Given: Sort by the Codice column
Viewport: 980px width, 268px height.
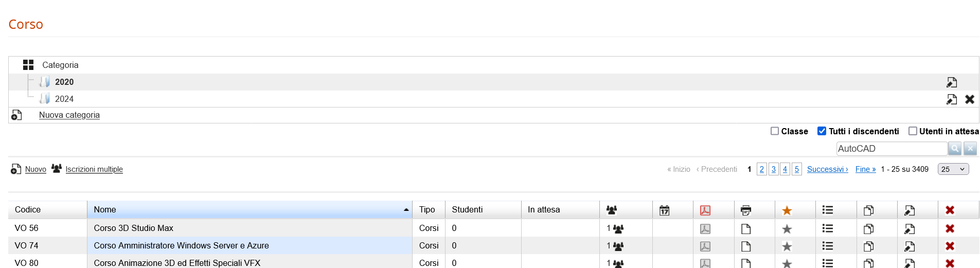Looking at the screenshot, I should (28, 210).
